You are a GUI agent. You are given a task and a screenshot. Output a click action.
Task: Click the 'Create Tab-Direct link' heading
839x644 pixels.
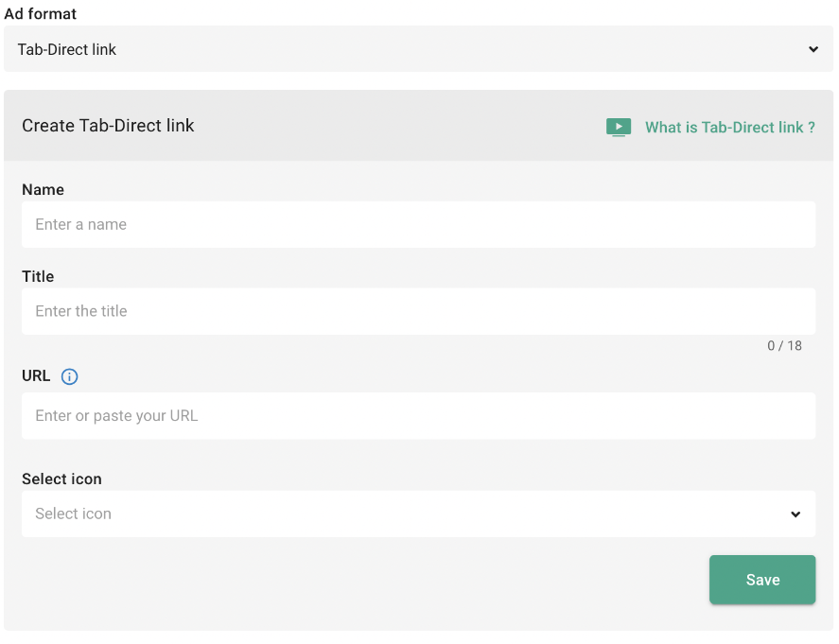(108, 126)
